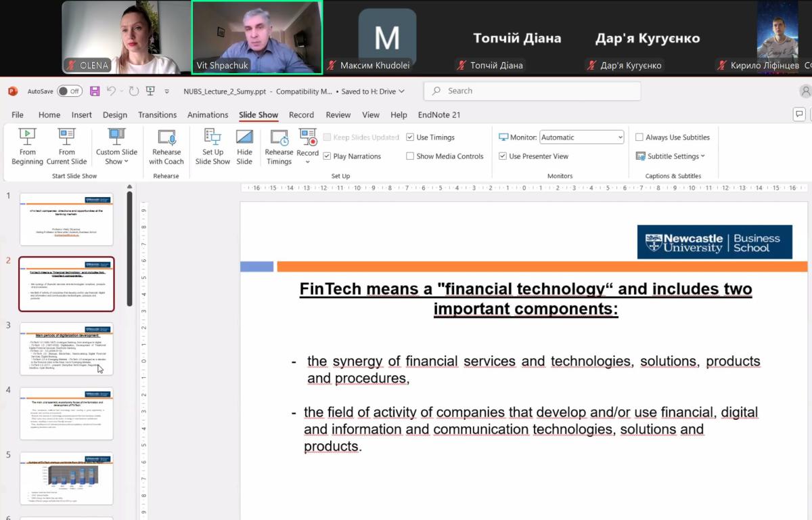
Task: Uncheck Use Timings checkbox
Action: click(x=410, y=137)
